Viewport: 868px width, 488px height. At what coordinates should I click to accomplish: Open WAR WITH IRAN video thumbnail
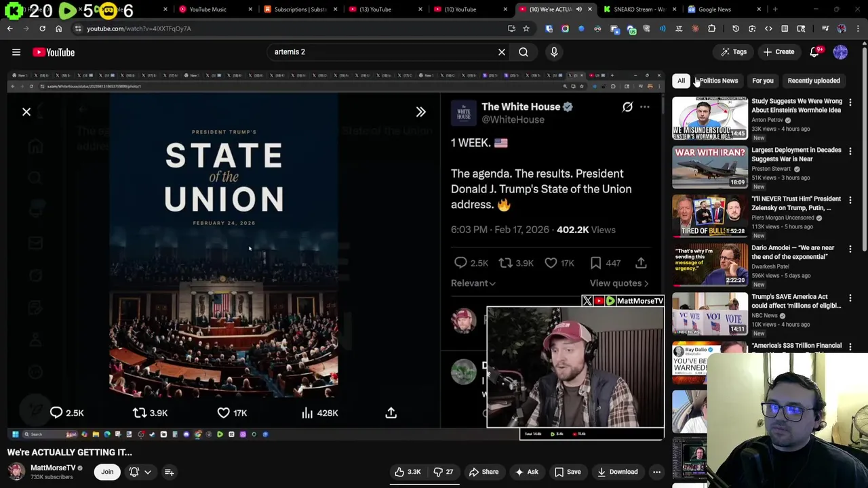coord(710,167)
